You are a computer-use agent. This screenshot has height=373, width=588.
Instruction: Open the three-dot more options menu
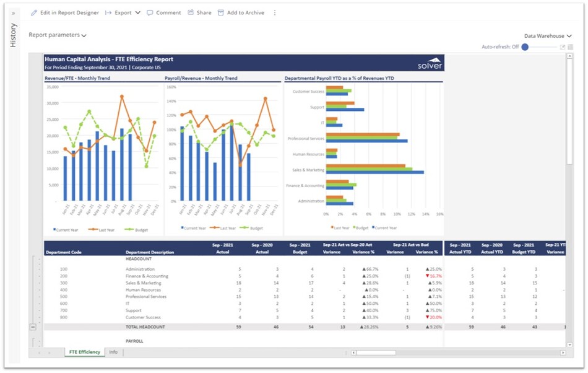click(x=275, y=12)
